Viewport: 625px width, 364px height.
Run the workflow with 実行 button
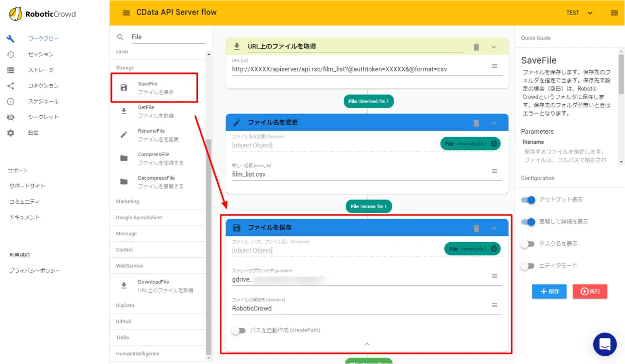pos(590,292)
